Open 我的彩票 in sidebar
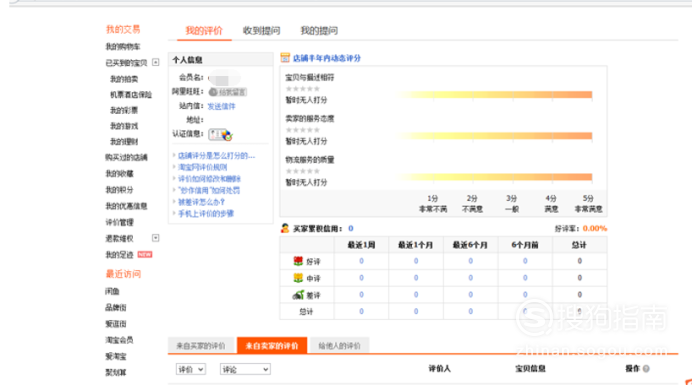692x385 pixels. pos(124,110)
